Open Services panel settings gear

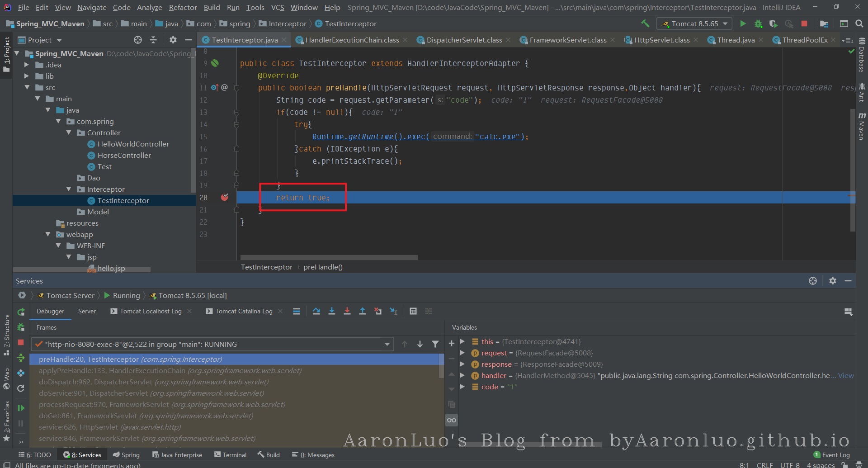[833, 281]
